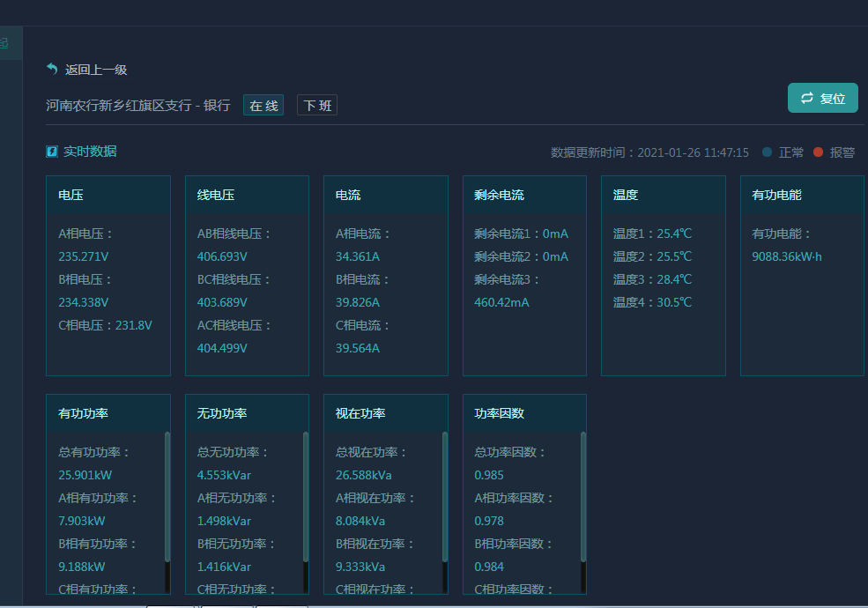Click 有功电能 value 9088.36kW·h
868x608 pixels.
pos(787,256)
